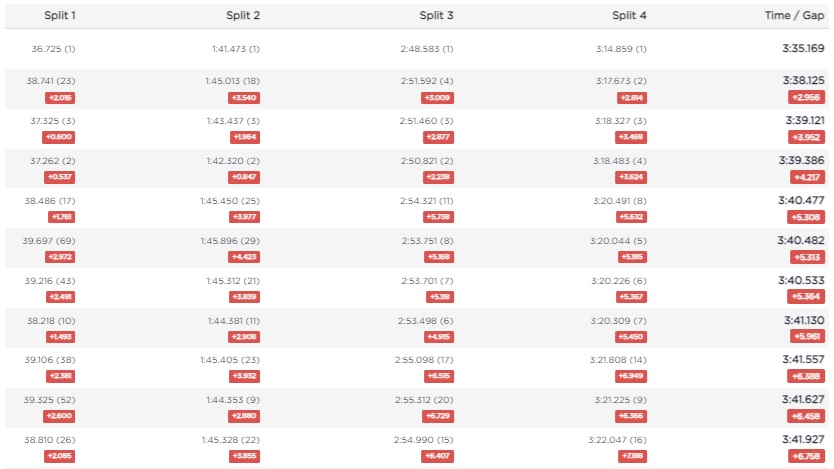This screenshot has width=834, height=469.
Task: Select the Split 2 column header
Action: [243, 15]
